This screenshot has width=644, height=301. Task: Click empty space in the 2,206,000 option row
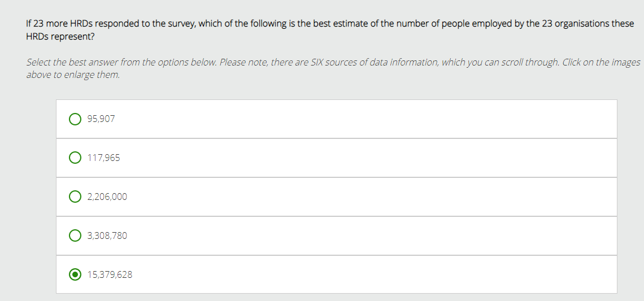[x=367, y=197]
